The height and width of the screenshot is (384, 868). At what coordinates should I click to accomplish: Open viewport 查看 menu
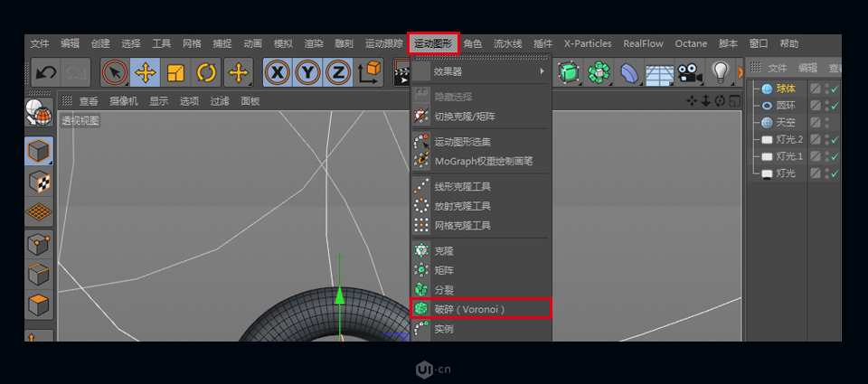tap(89, 101)
